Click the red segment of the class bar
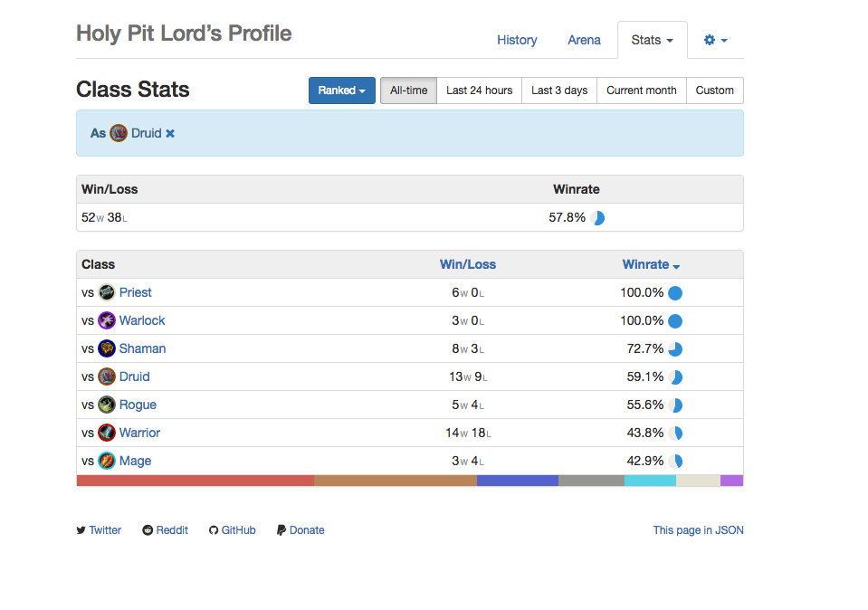Image resolution: width=868 pixels, height=610 pixels. [x=195, y=481]
